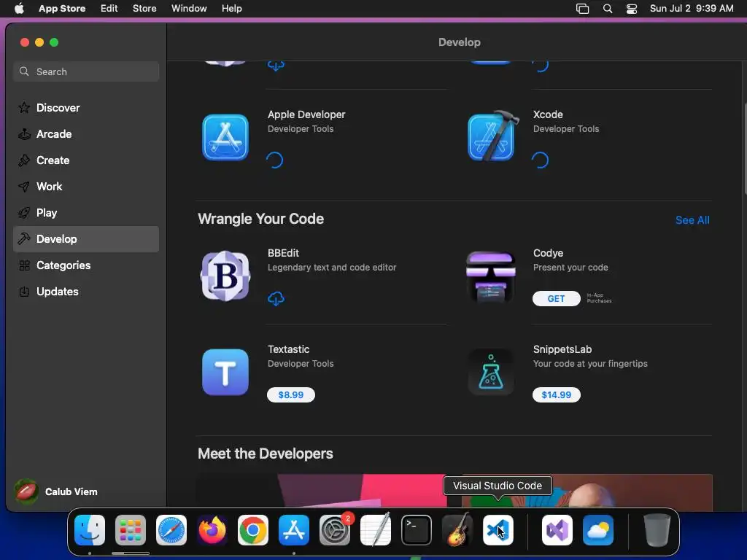This screenshot has height=560, width=747.
Task: Go to the Play section
Action: click(x=86, y=212)
